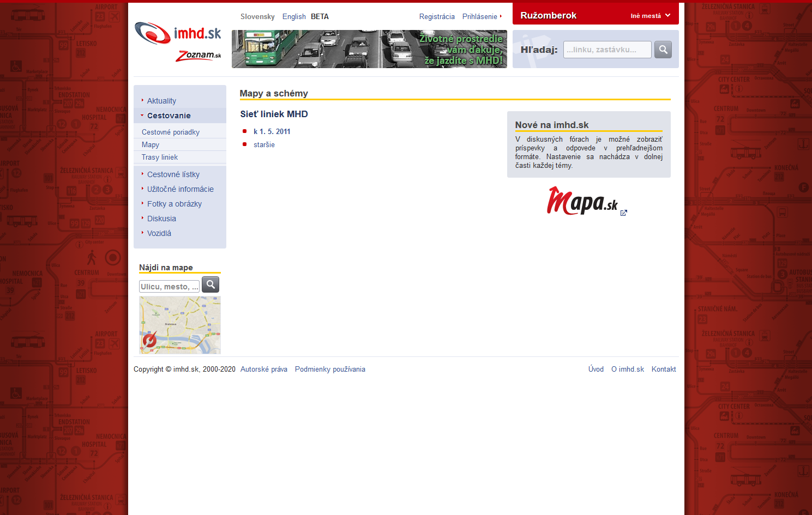Open Cestovné poriadky submenu item
812x515 pixels.
point(171,132)
